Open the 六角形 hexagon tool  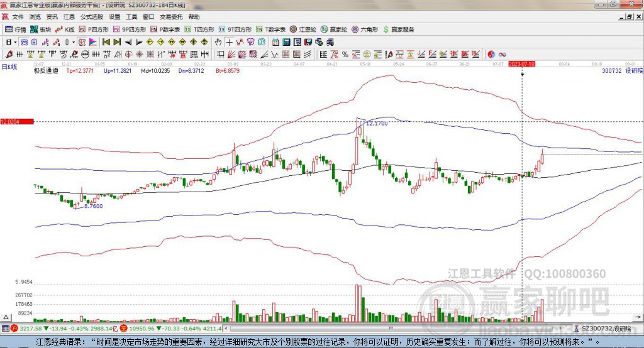pos(365,30)
